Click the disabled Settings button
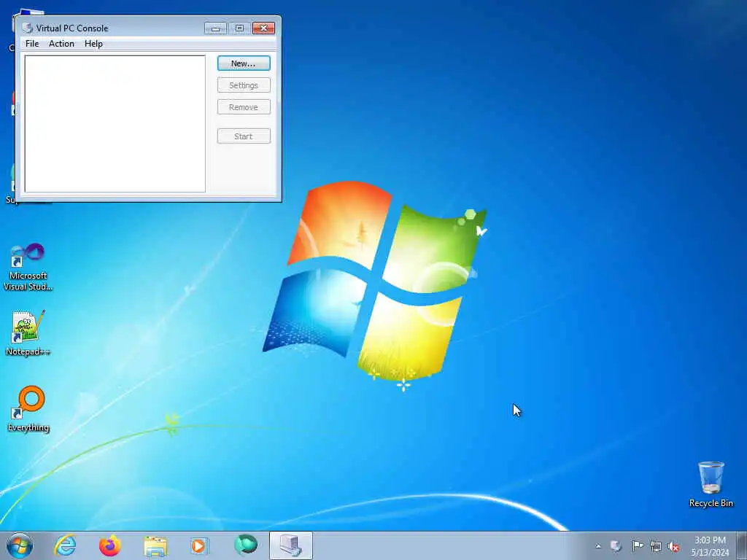Image resolution: width=747 pixels, height=560 pixels. point(244,85)
